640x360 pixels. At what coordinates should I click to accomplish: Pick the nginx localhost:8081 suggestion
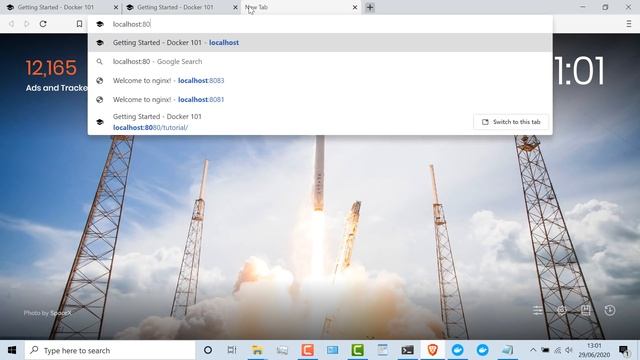(x=320, y=100)
